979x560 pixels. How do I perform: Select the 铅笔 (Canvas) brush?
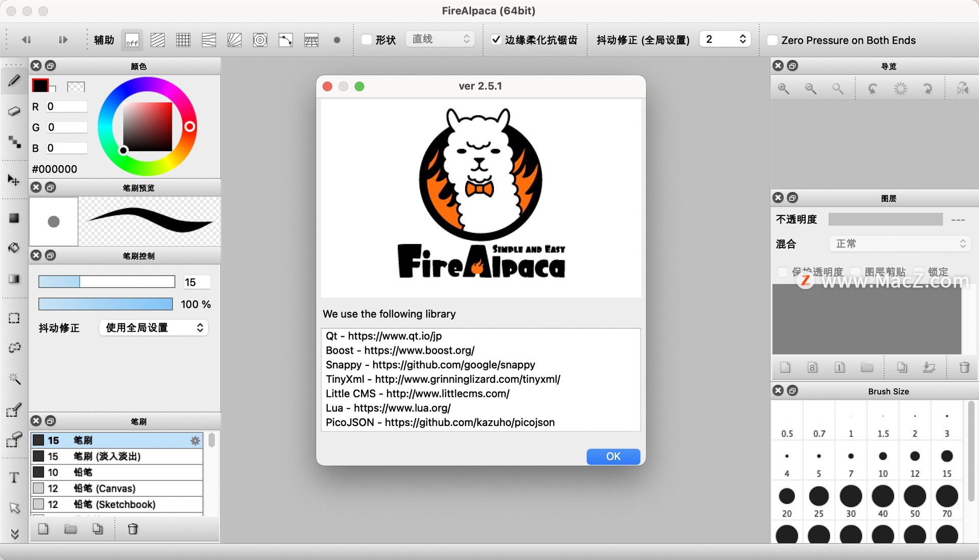105,488
